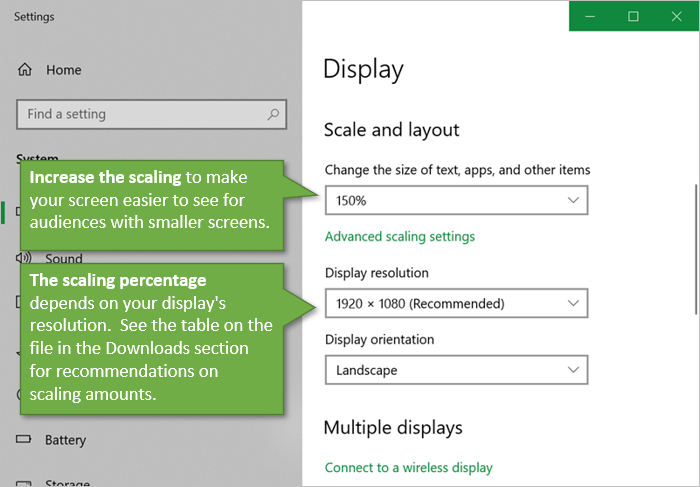The height and width of the screenshot is (487, 700).
Task: Click the Multiple displays section heading
Action: click(393, 428)
